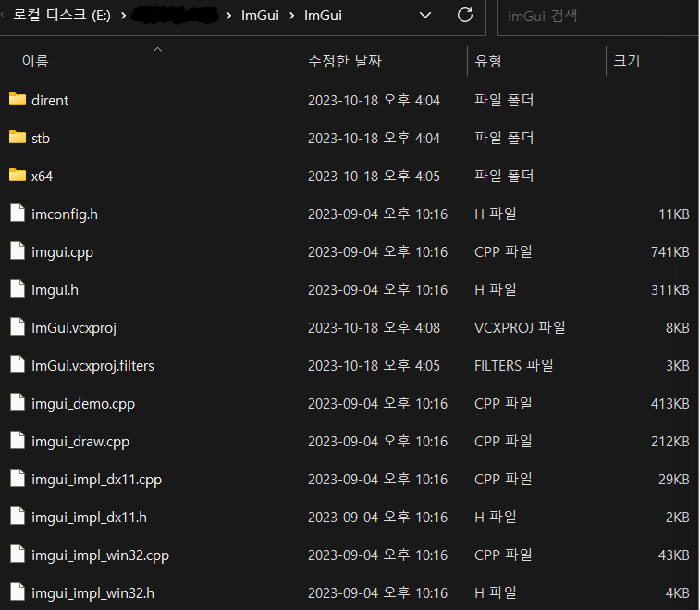Click the 212KB size of imgui_draw.cpp
This screenshot has width=700, height=610.
670,442
